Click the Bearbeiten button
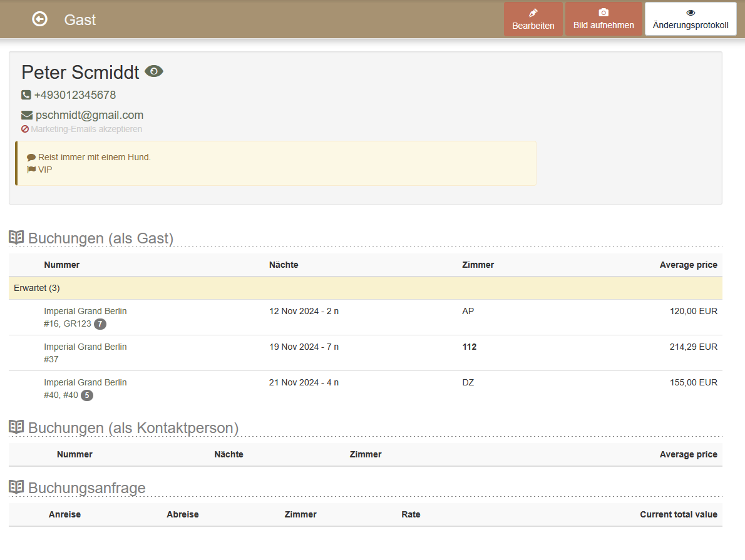Image resolution: width=745 pixels, height=560 pixels. point(533,19)
